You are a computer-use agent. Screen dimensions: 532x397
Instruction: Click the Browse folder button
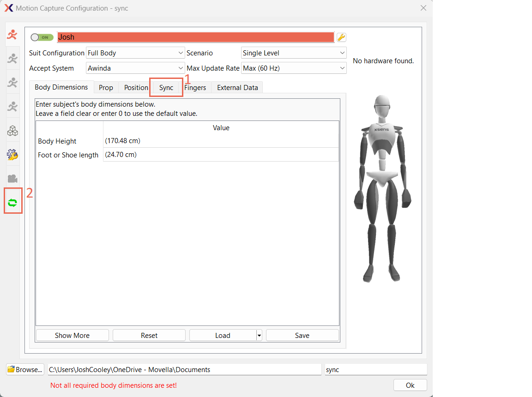pyautogui.click(x=25, y=369)
